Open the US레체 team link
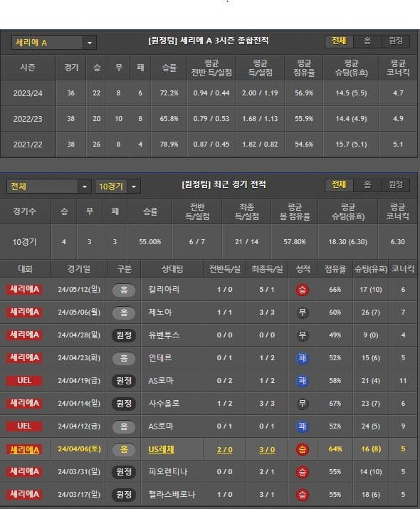This screenshot has width=420, height=509. pyautogui.click(x=162, y=449)
